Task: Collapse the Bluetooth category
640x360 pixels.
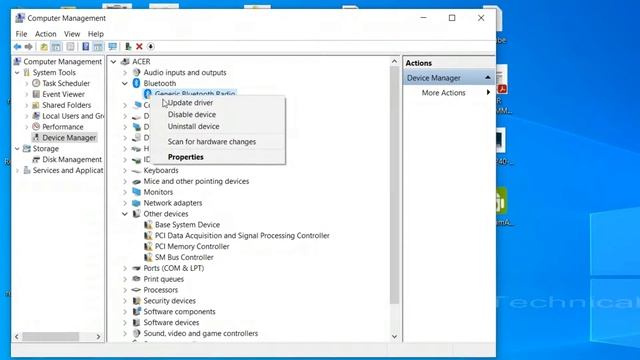Action: [125, 83]
